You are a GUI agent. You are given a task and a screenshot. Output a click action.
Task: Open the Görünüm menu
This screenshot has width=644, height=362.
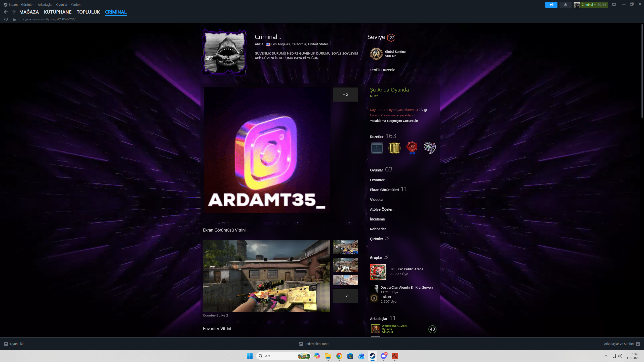[x=28, y=5]
